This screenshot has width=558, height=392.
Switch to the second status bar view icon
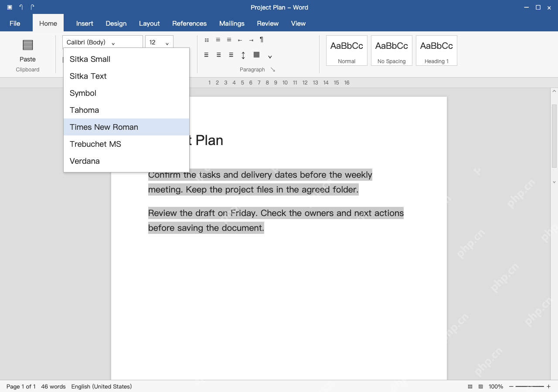[481, 387]
